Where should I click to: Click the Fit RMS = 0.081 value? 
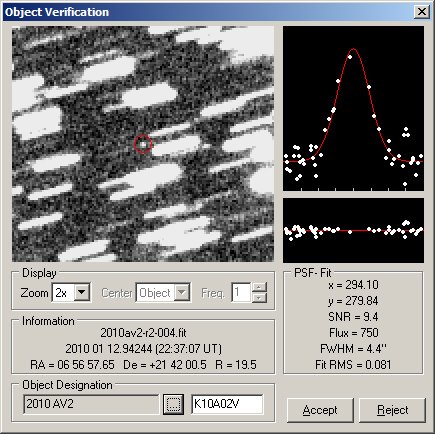(x=353, y=365)
